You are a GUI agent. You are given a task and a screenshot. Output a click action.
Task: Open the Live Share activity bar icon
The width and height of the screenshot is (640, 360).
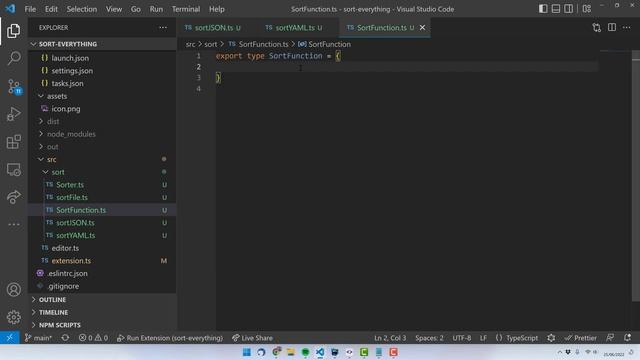pos(13,197)
